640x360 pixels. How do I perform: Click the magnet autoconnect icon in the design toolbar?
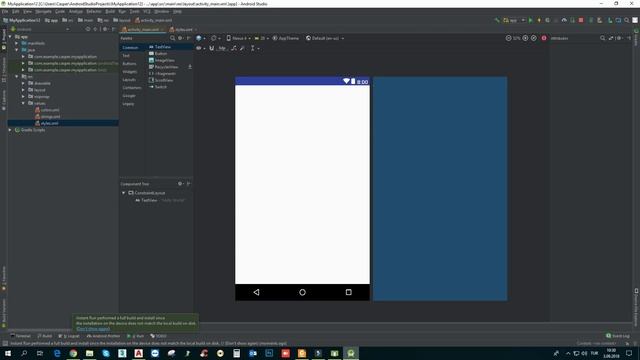click(211, 48)
